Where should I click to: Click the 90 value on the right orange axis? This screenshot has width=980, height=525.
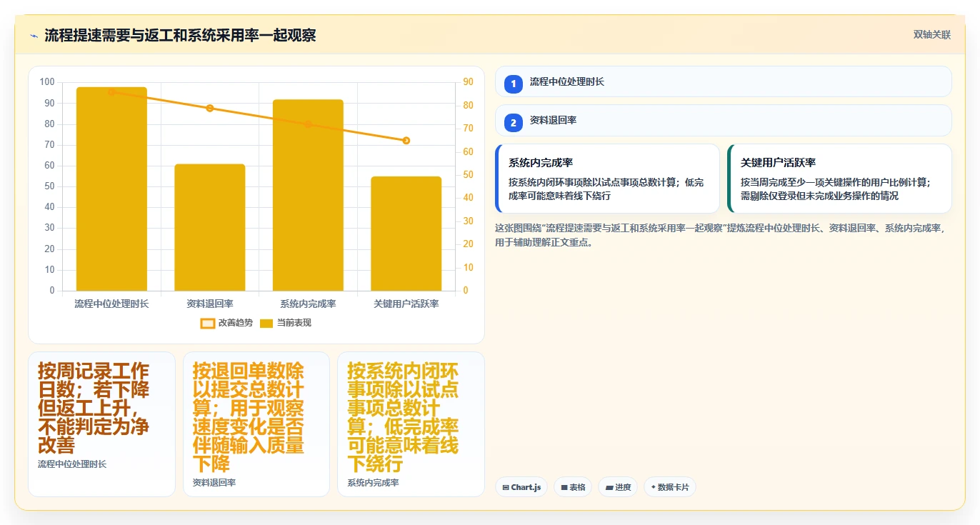pos(468,82)
